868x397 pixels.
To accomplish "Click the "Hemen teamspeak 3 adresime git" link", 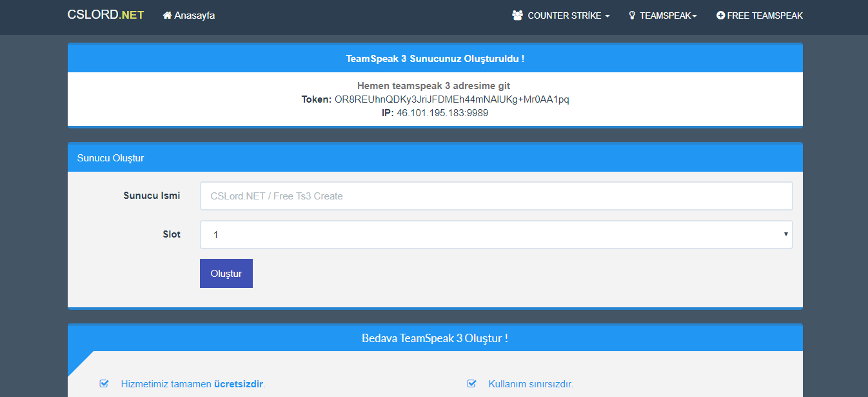I will click(434, 86).
